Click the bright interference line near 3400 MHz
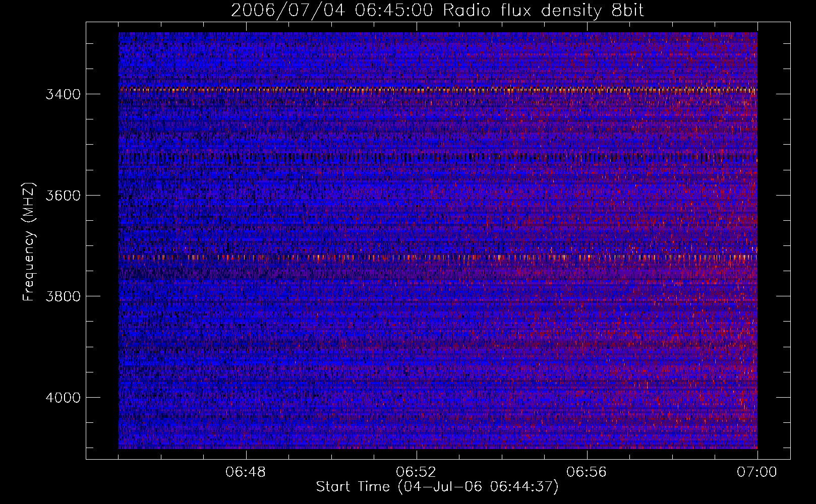816x504 pixels. coord(438,90)
